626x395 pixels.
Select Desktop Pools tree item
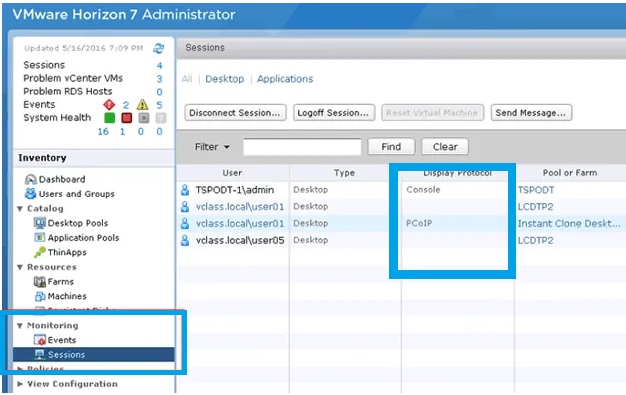click(x=78, y=223)
